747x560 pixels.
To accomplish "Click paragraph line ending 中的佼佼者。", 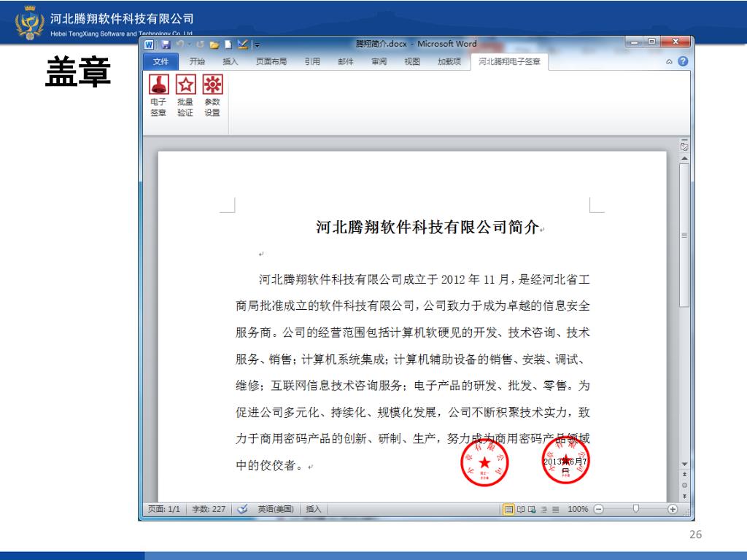I will (x=269, y=465).
